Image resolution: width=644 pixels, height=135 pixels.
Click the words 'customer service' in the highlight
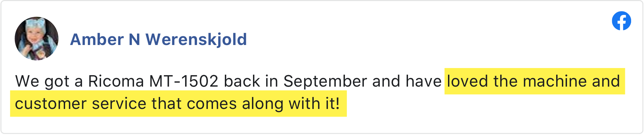tap(81, 104)
